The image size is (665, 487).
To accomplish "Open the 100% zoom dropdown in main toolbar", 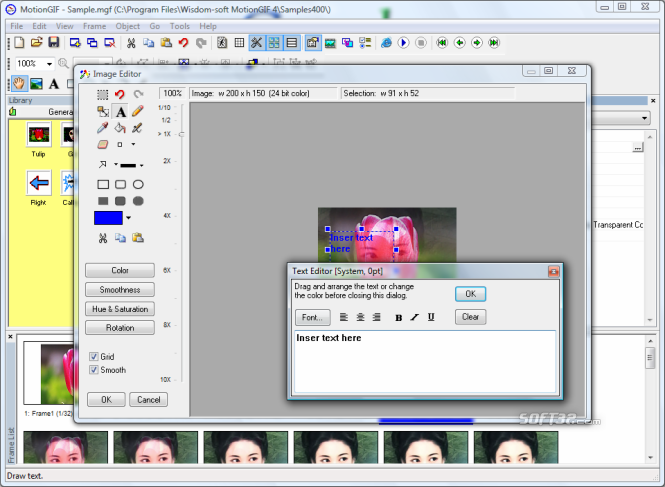I will 49,64.
